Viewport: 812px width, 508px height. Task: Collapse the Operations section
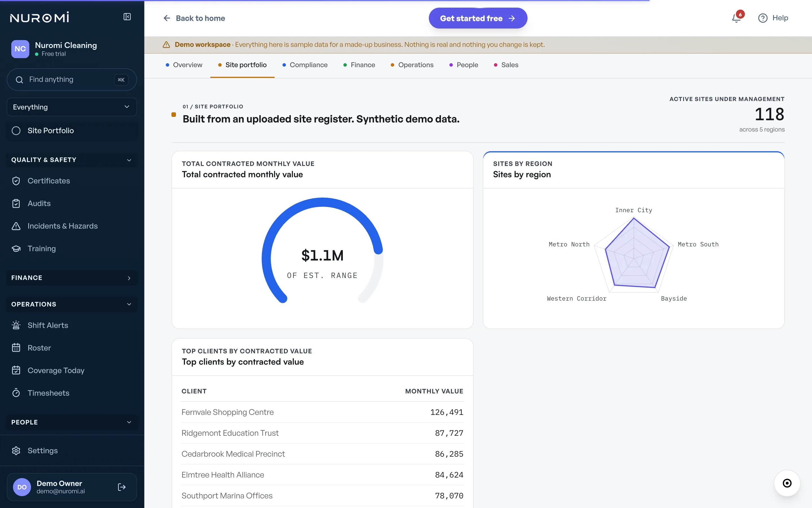click(x=72, y=305)
